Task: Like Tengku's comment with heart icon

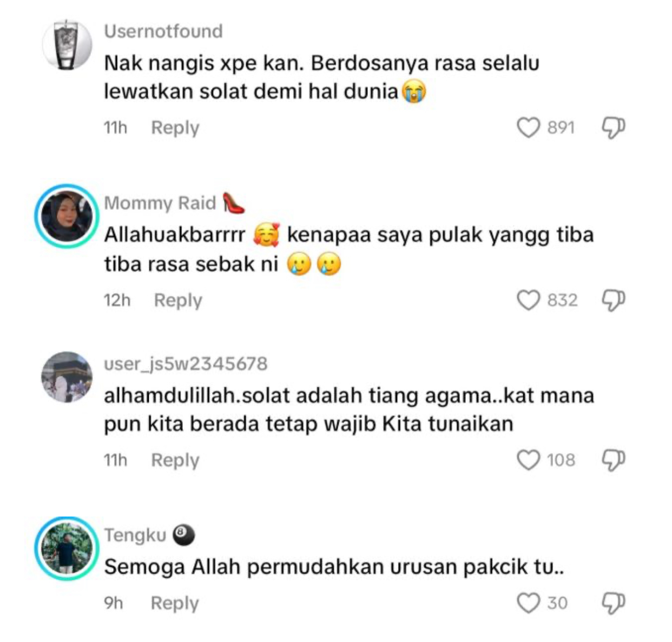Action: click(x=528, y=603)
